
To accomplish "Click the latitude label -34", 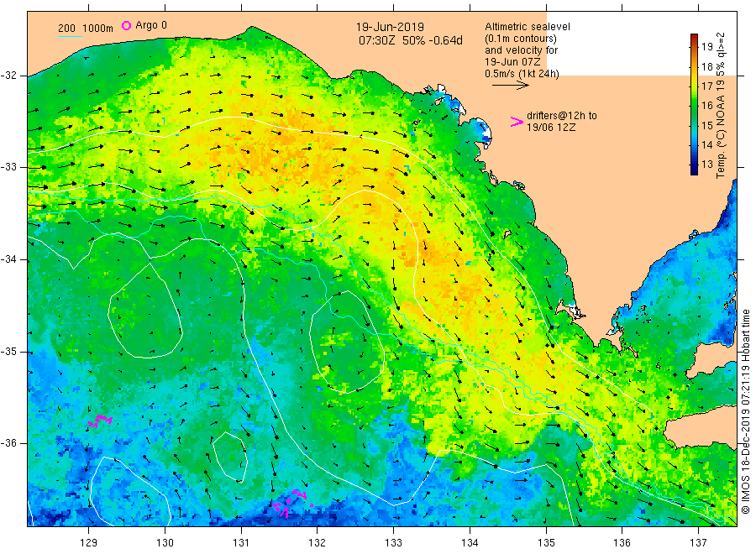I will (x=8, y=259).
